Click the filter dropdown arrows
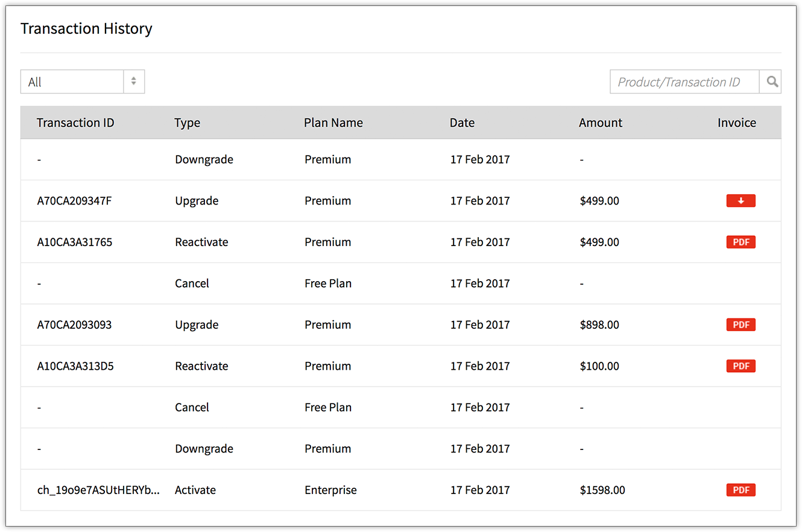Image resolution: width=802 pixels, height=532 pixels. (x=134, y=82)
